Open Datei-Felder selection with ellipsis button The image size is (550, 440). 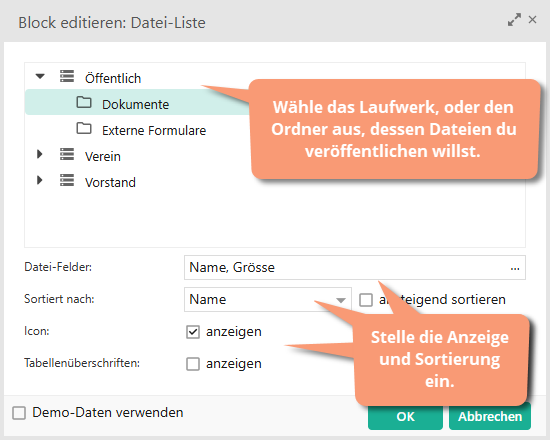pyautogui.click(x=515, y=268)
